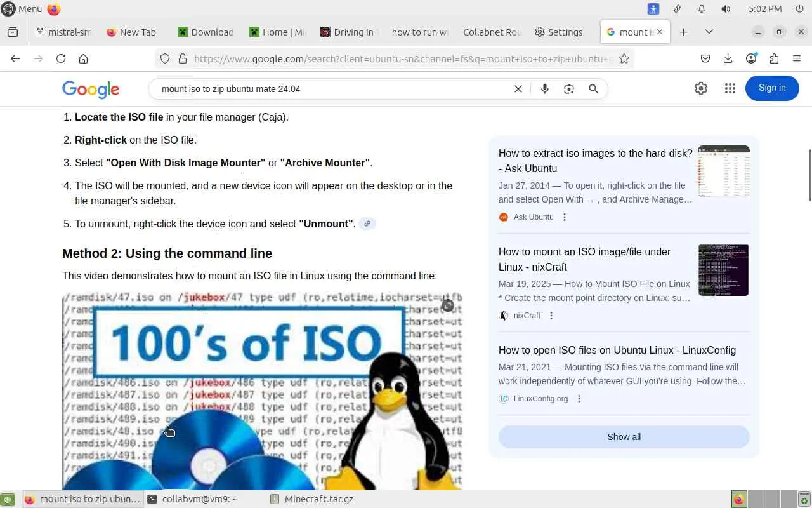Open a new tab with the plus button

[x=683, y=32]
